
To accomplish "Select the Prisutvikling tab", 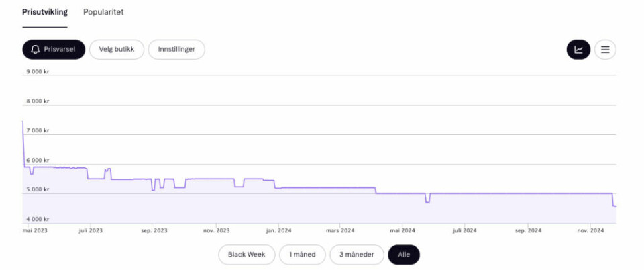I will point(45,12).
